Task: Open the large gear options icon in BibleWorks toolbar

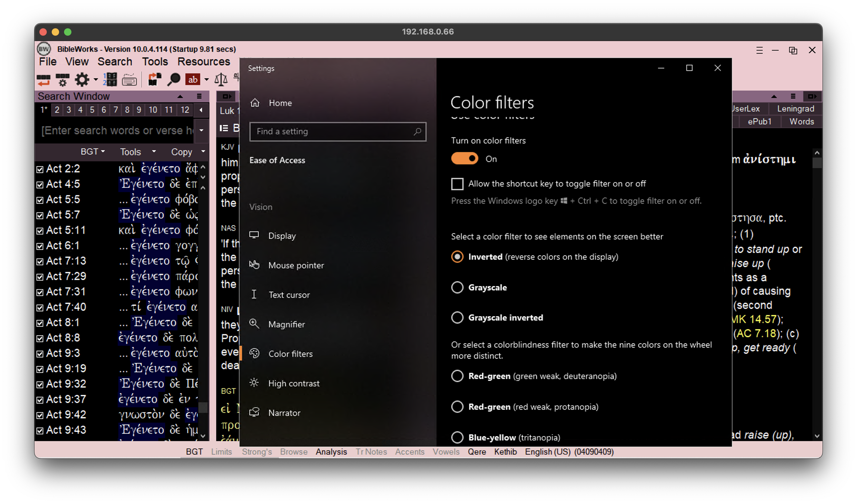Action: click(x=82, y=80)
